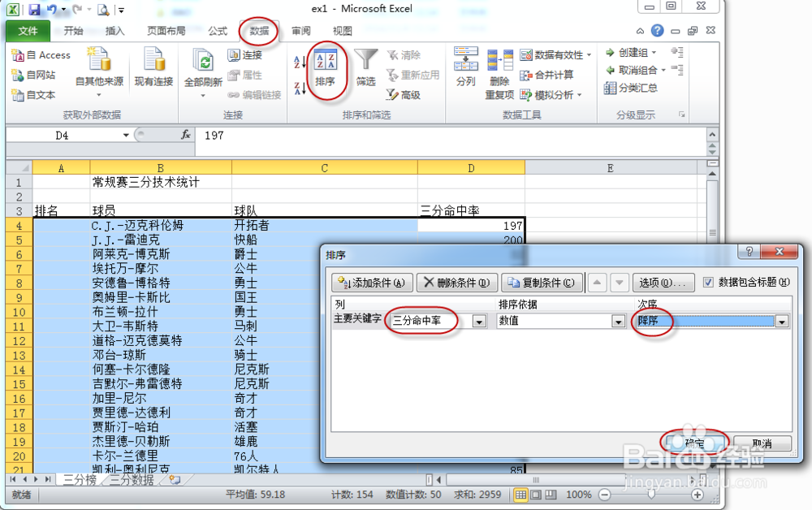
Task: Open the 连接 connections dialog
Action: [x=245, y=55]
